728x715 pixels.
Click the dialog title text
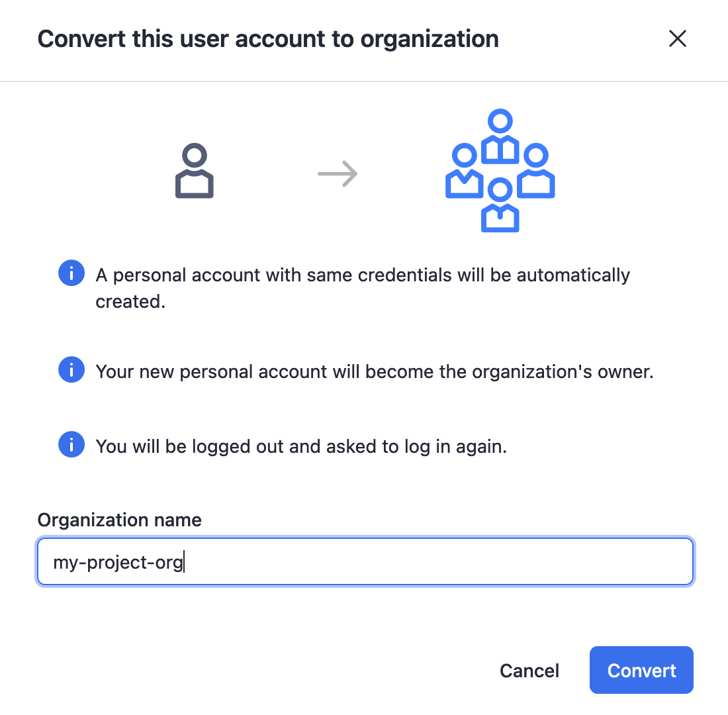[x=267, y=38]
